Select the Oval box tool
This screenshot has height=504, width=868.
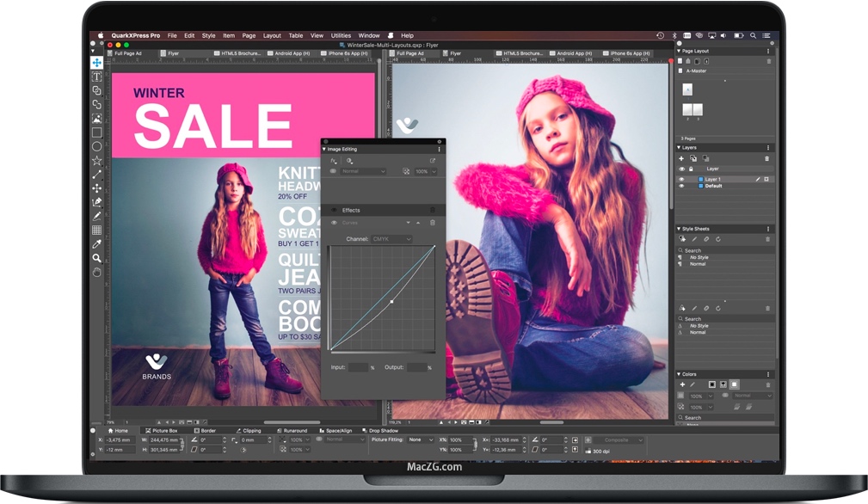(x=97, y=145)
